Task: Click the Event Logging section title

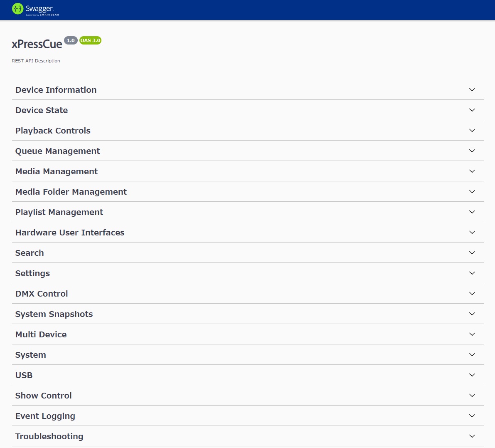Action: 45,416
